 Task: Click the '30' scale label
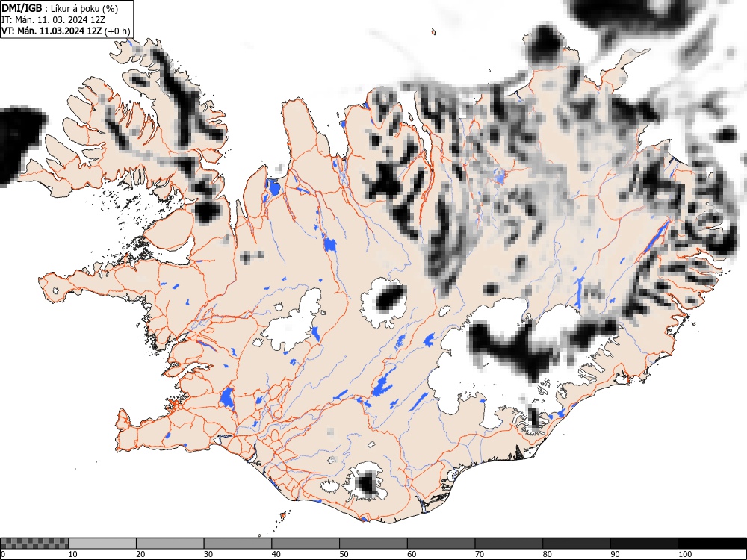tap(208, 554)
